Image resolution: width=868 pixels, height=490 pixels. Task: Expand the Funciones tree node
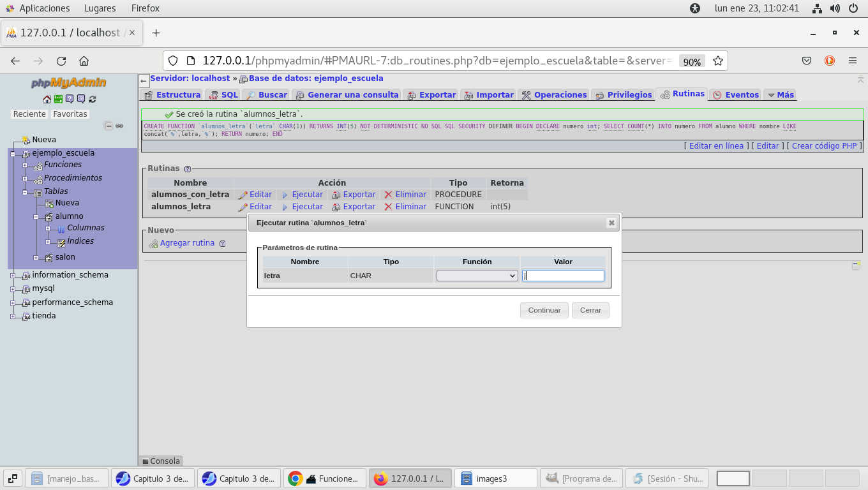[25, 165]
